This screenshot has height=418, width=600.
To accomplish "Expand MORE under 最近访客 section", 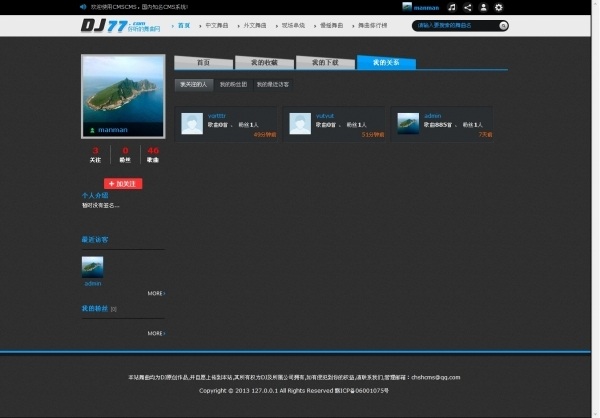I will coord(156,293).
